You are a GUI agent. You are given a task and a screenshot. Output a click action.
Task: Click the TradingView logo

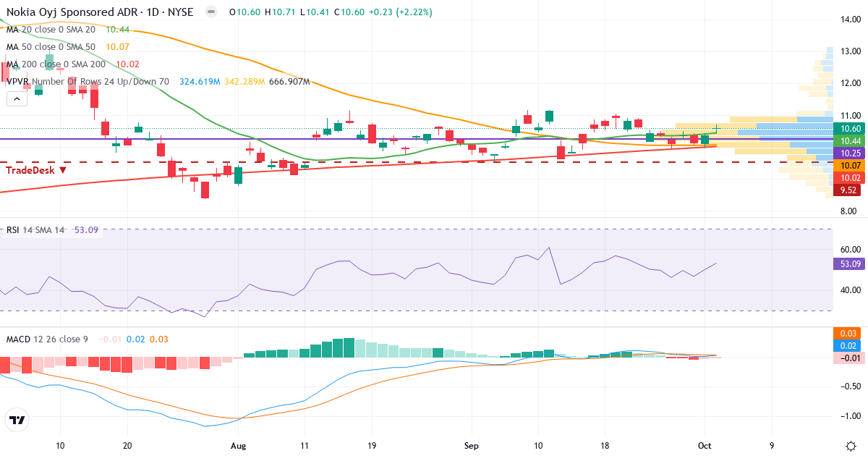tap(17, 419)
